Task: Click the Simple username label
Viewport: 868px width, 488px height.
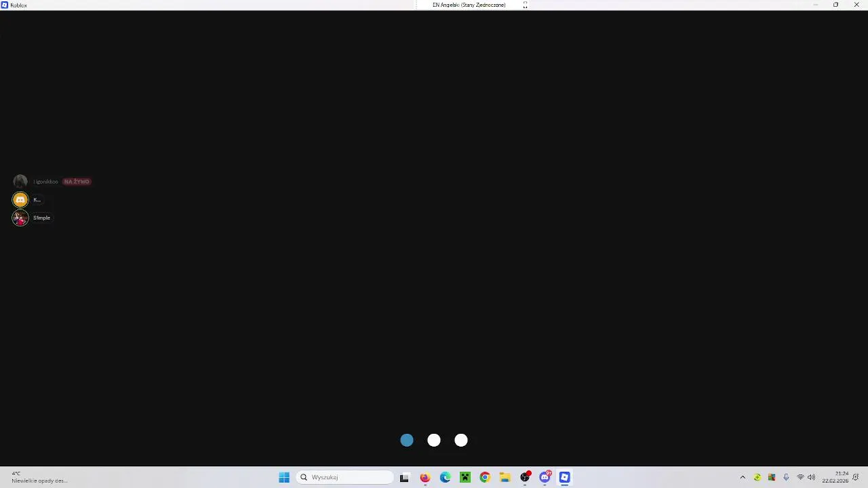Action: [x=41, y=218]
